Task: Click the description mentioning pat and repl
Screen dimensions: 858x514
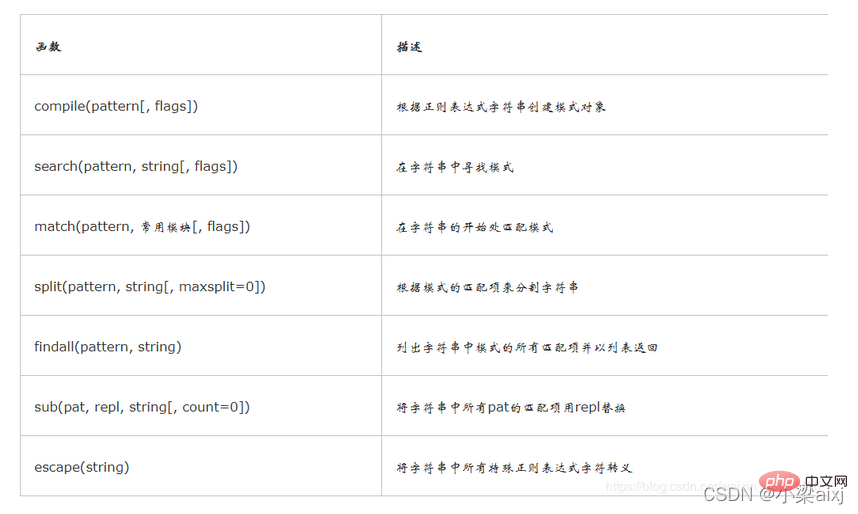Action: [x=511, y=407]
